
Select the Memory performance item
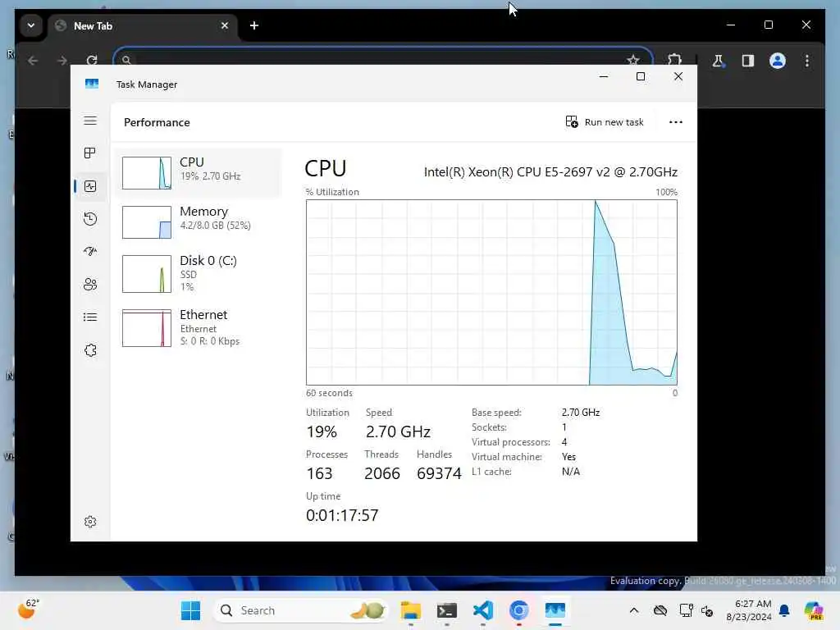199,221
